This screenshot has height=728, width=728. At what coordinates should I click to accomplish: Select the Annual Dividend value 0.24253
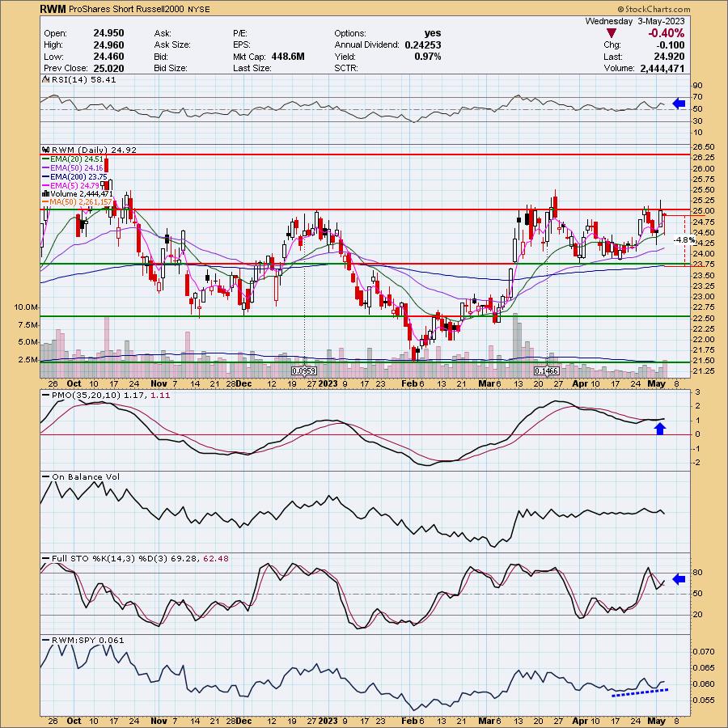tap(422, 44)
